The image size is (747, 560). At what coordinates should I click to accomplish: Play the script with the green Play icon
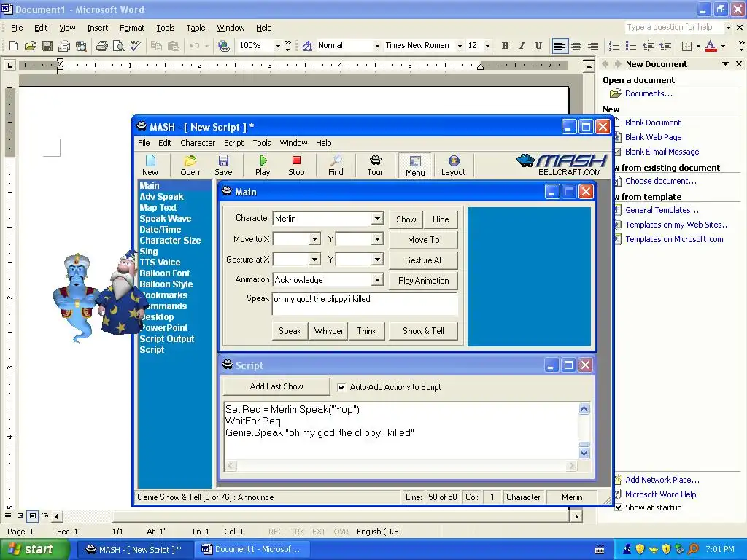[263, 165]
